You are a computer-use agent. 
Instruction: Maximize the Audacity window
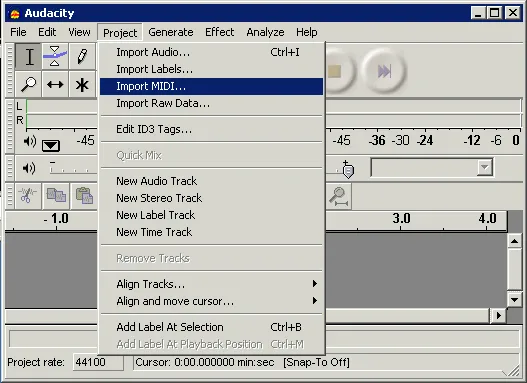click(495, 13)
